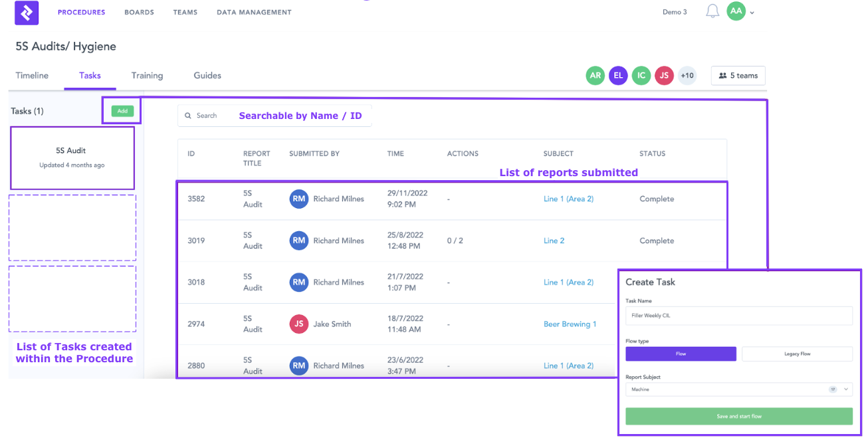Viewport: 868px width, 442px height.
Task: Open the AA profile avatar
Action: [x=736, y=11]
